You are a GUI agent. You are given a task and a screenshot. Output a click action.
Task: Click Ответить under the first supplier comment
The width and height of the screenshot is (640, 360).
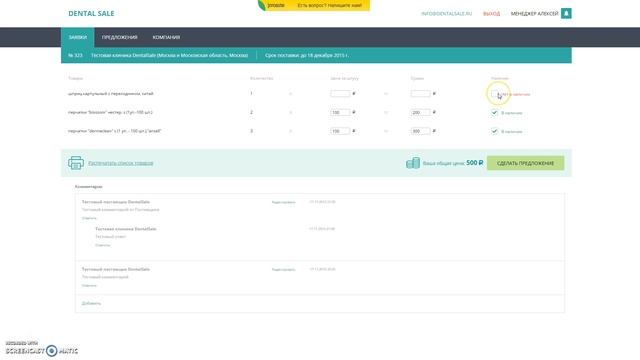coord(89,218)
